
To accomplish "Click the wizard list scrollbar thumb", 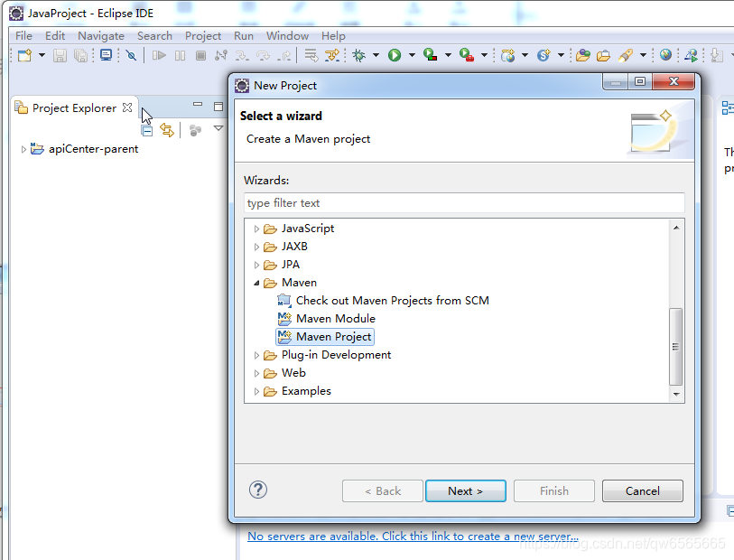I will coord(675,347).
